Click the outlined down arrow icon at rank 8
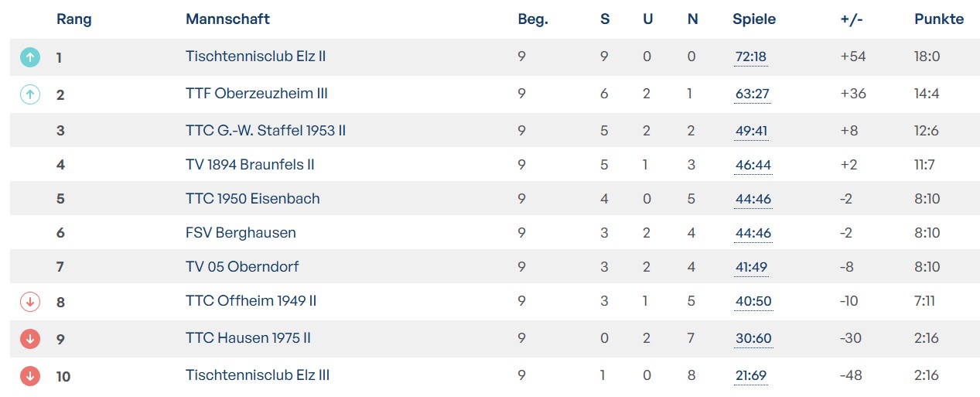Screen dimensions: 980x397 (29, 302)
